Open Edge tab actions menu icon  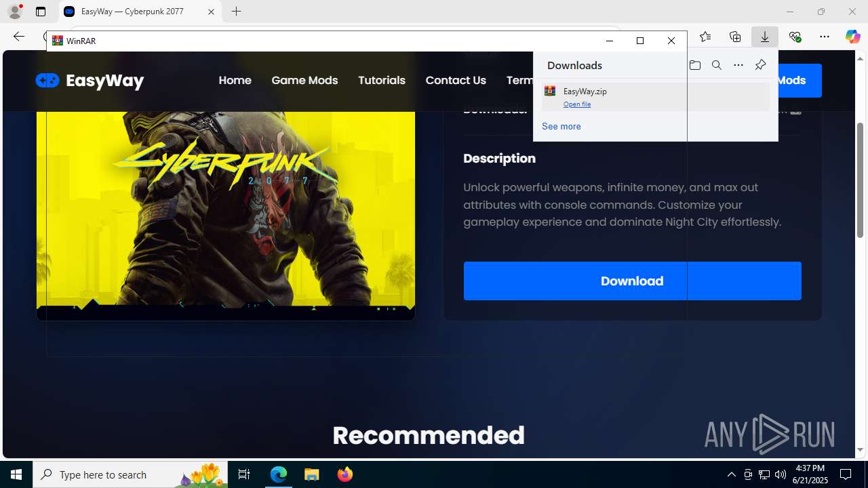(41, 12)
